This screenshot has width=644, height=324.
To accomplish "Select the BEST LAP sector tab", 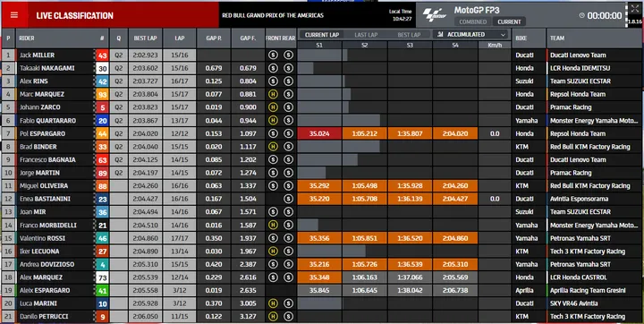I will 409,35.
